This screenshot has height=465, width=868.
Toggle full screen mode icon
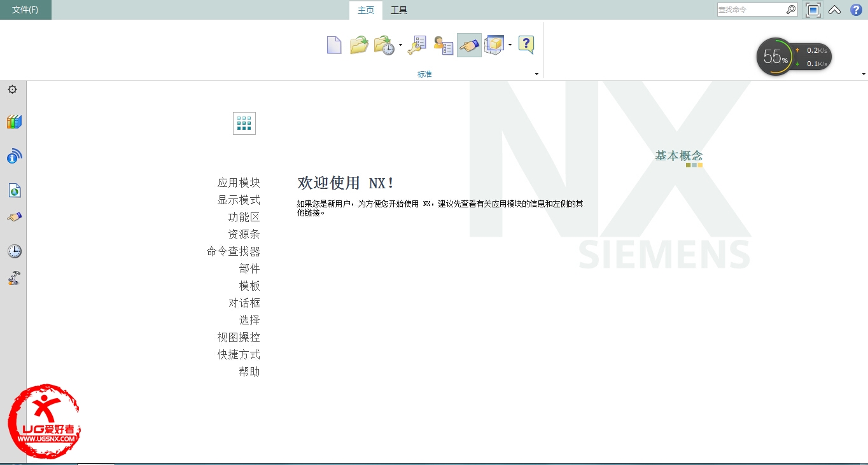pyautogui.click(x=813, y=10)
